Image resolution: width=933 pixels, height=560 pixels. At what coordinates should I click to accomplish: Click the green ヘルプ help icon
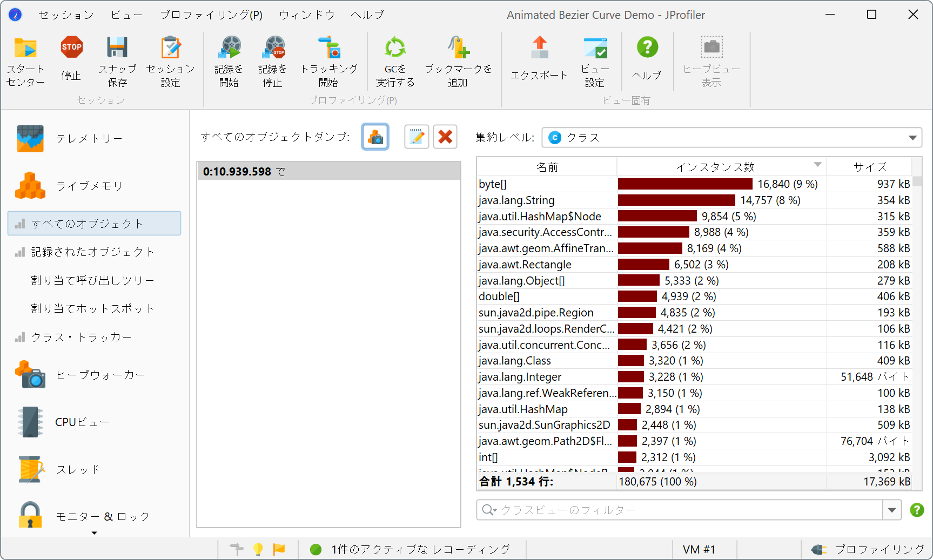(647, 58)
